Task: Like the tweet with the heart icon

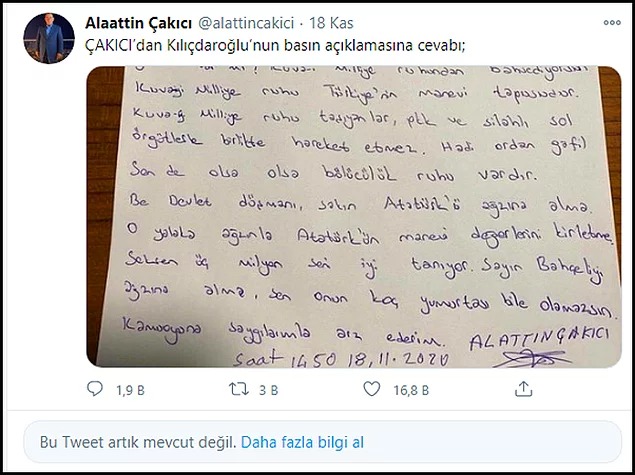Action: [371, 389]
